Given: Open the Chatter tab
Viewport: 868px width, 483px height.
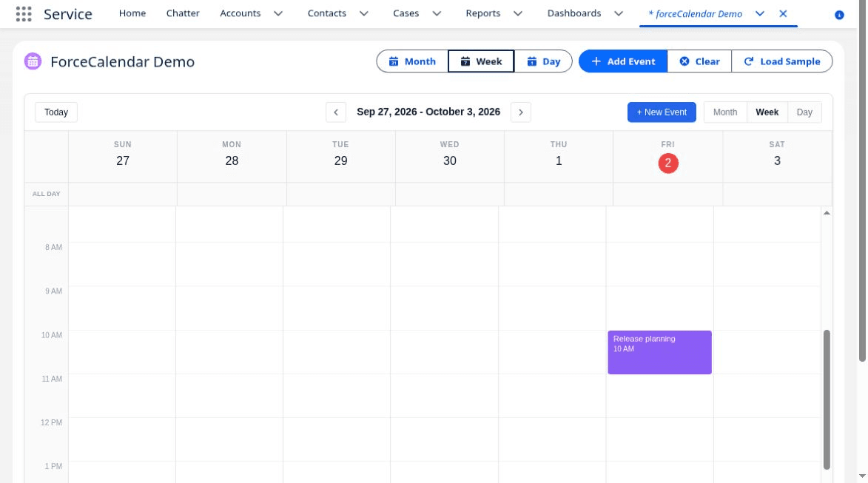Looking at the screenshot, I should (x=183, y=13).
